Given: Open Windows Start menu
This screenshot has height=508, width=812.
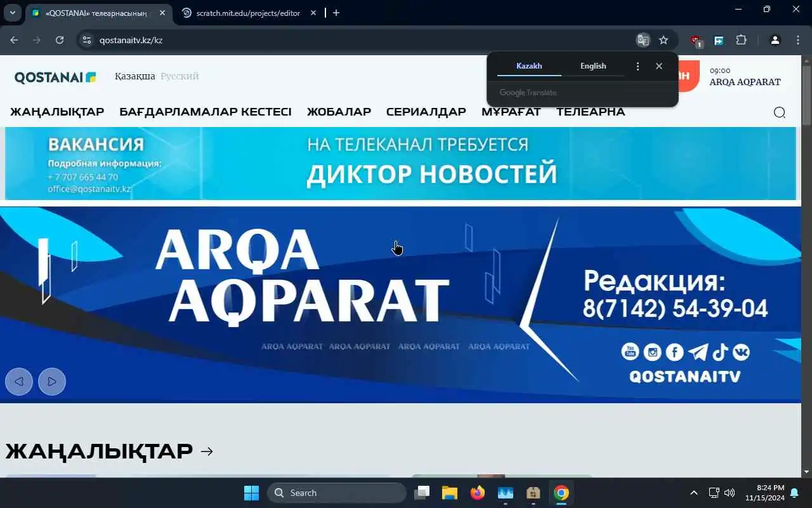Looking at the screenshot, I should [x=251, y=493].
